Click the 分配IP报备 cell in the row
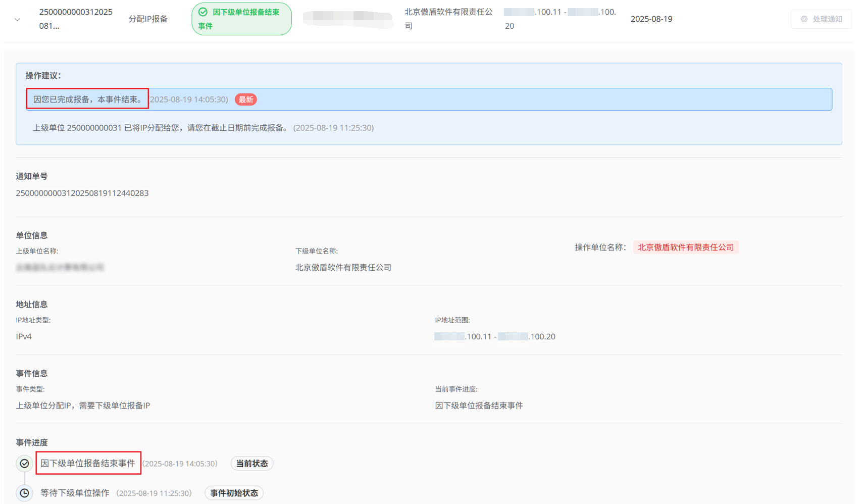 [148, 19]
